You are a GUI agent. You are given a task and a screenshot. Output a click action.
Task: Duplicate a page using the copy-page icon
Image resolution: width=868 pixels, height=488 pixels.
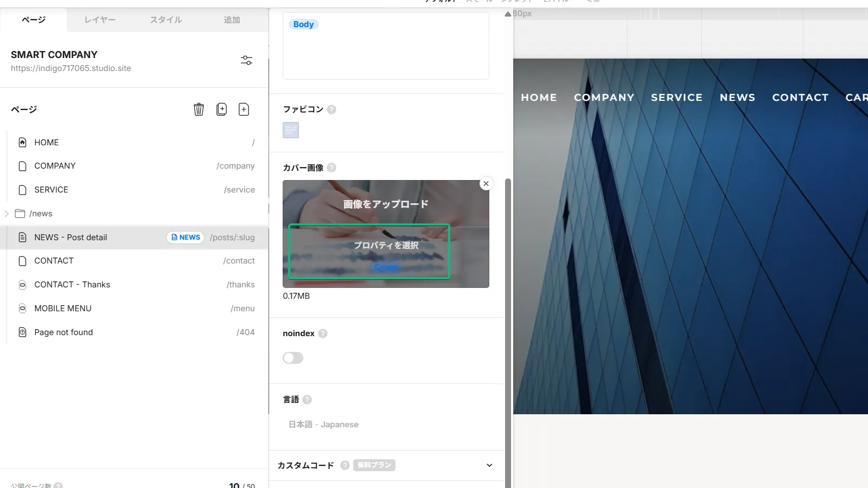(x=221, y=109)
